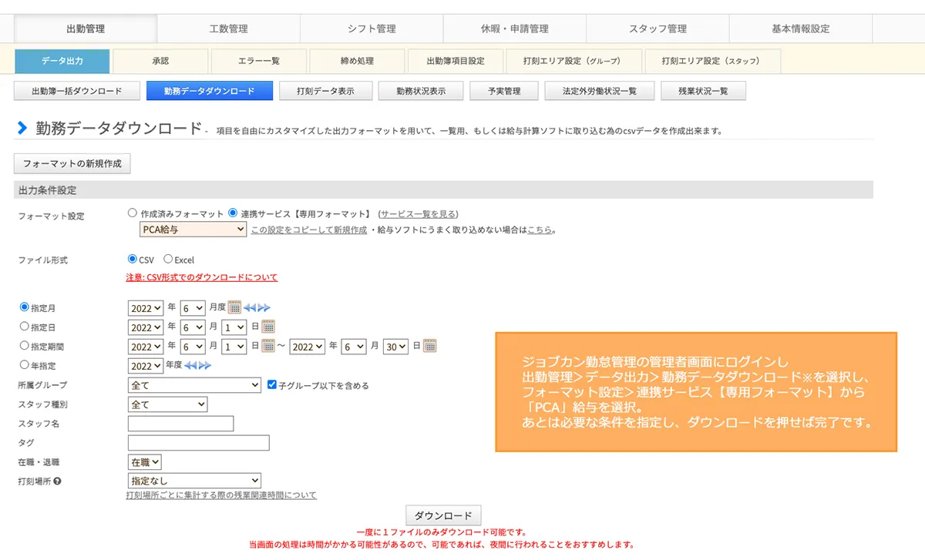Screen dimensions: 925x560
Task: Select the 指定日 radio button
Action: pyautogui.click(x=24, y=327)
